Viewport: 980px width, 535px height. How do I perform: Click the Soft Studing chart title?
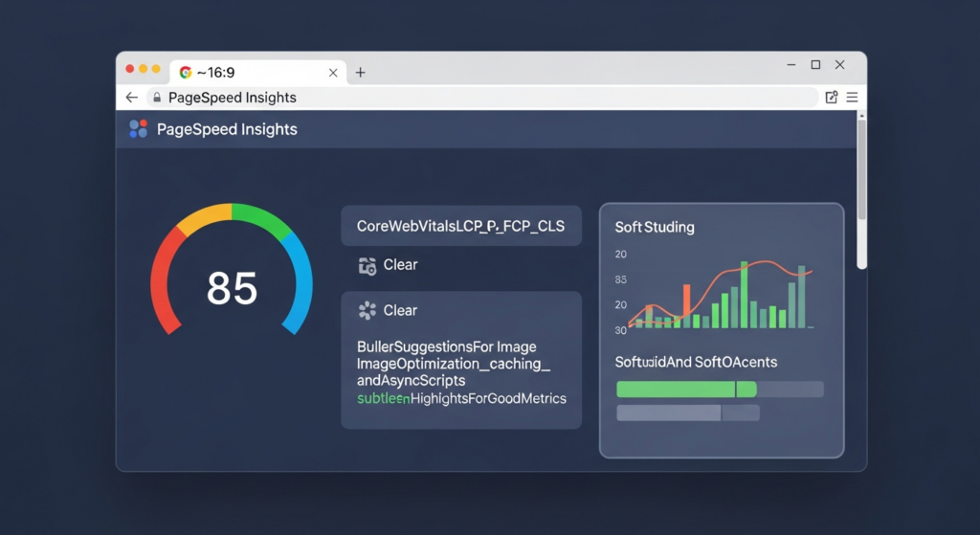point(655,228)
